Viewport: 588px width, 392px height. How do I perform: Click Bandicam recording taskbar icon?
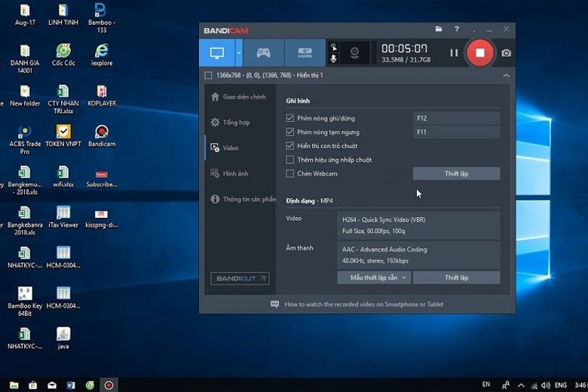(x=109, y=385)
